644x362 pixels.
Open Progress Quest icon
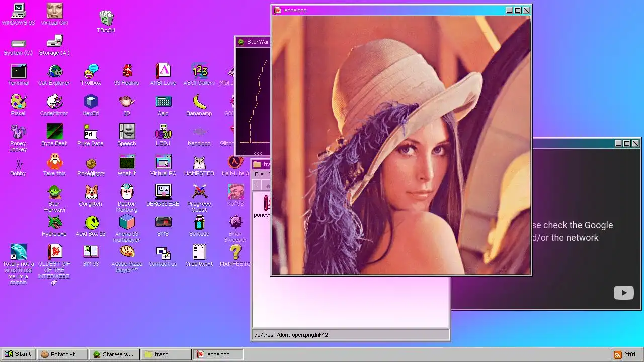[x=199, y=198]
